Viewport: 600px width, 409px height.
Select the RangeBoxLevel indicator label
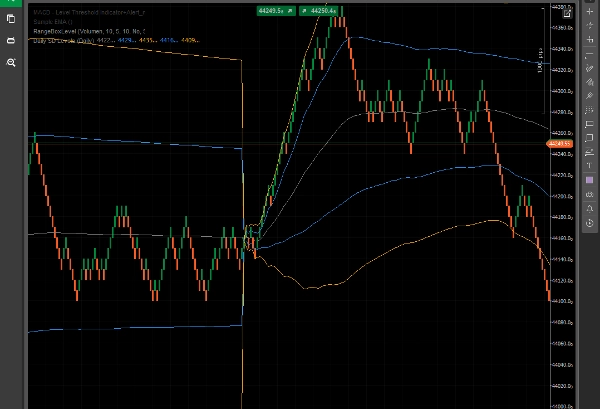point(89,31)
